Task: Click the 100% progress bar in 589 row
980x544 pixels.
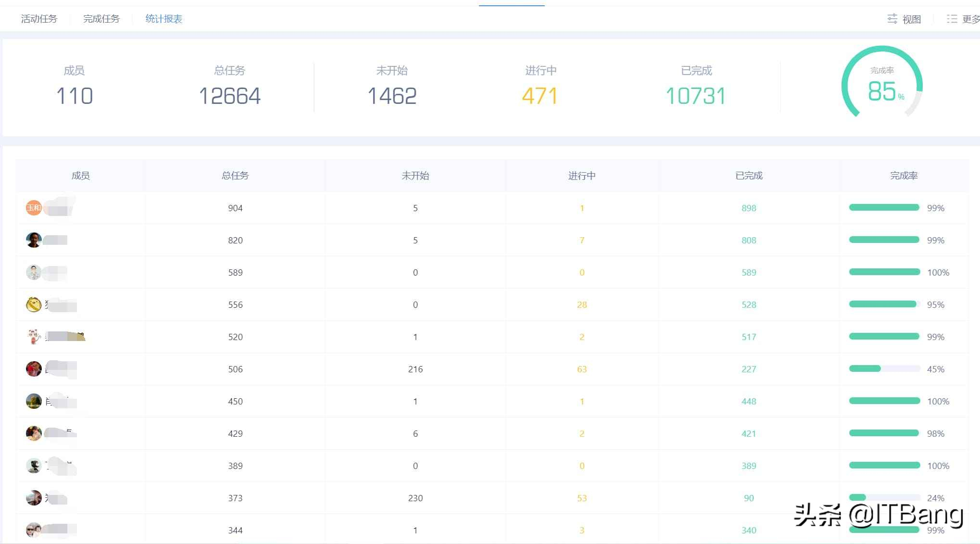Action: pyautogui.click(x=884, y=272)
